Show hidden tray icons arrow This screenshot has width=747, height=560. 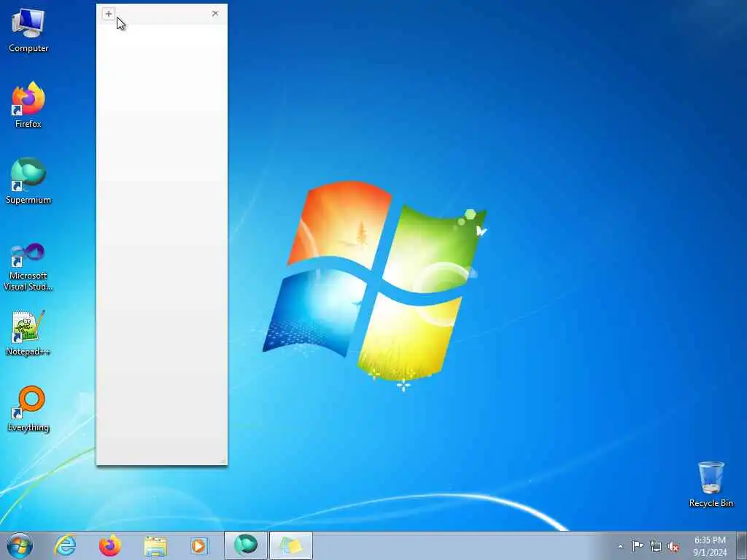[620, 546]
